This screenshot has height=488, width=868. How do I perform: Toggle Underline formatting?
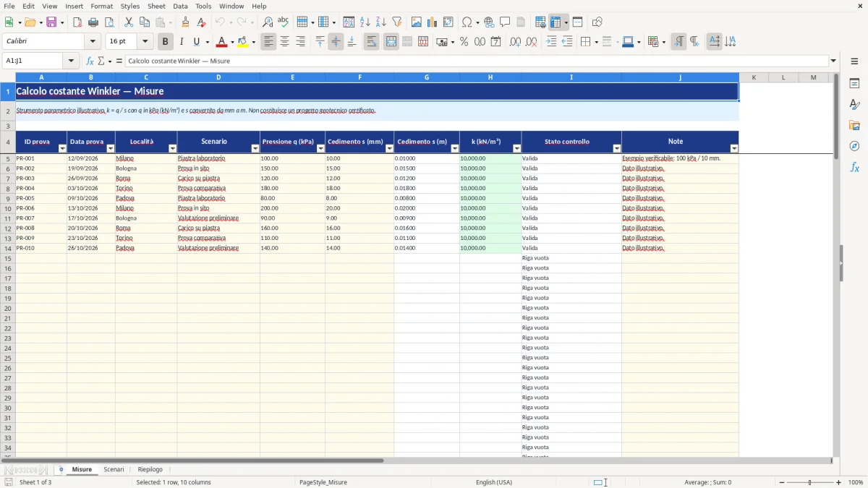tap(197, 42)
